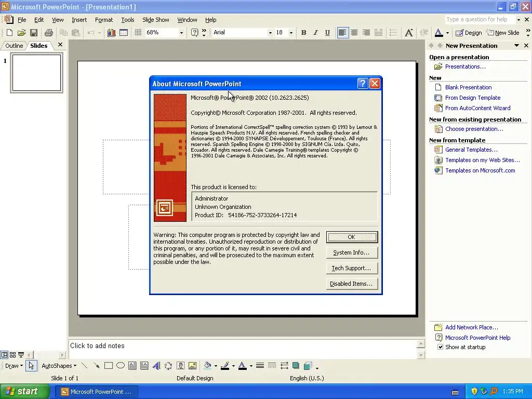532x399 pixels.
Task: Open the Draw menu on drawing toolbar
Action: tap(14, 366)
